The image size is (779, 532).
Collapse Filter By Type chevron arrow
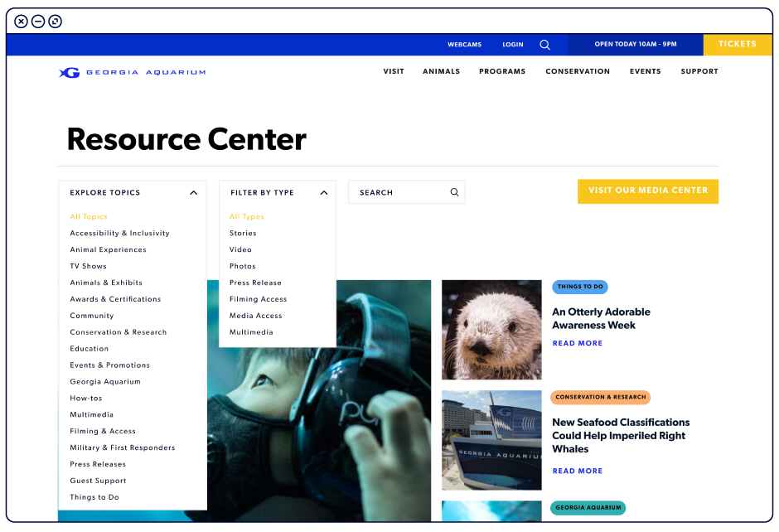click(324, 193)
